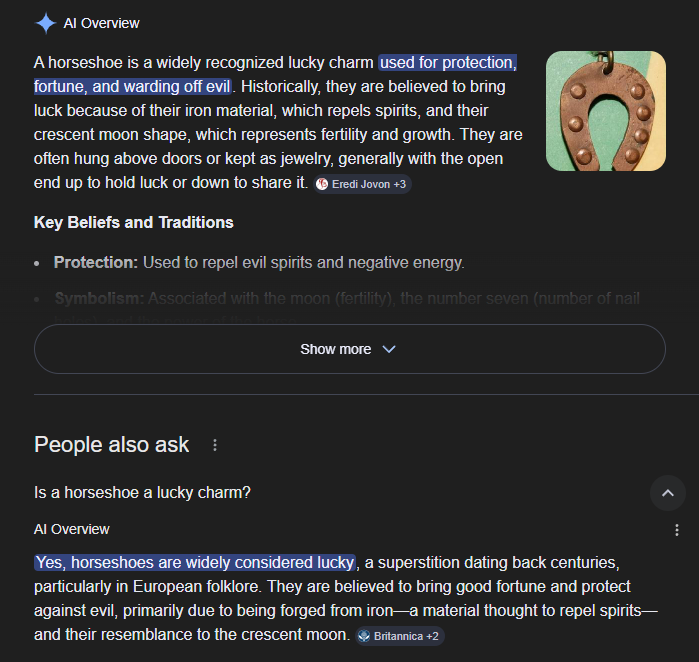This screenshot has height=662, width=699.
Task: Click the AI Overview sparkle icon
Action: point(45,23)
